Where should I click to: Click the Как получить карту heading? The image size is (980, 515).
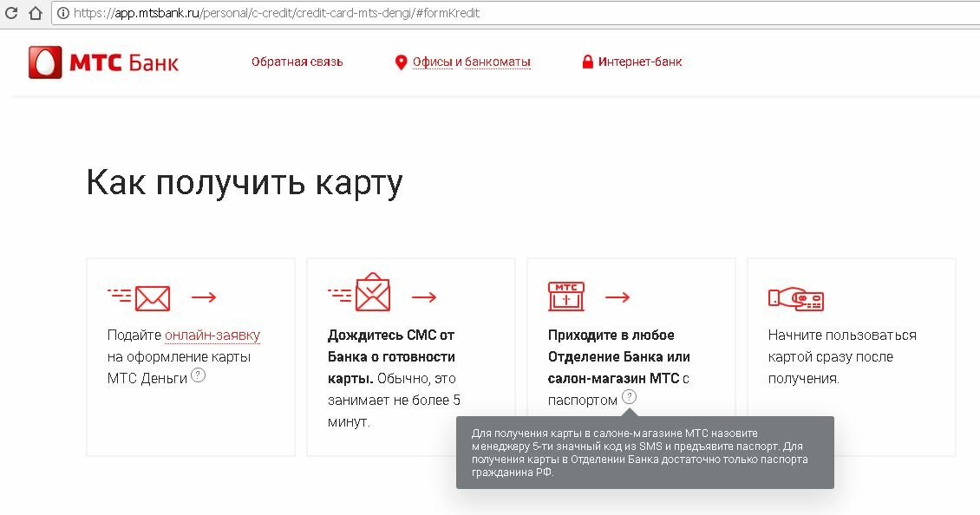[x=245, y=183]
